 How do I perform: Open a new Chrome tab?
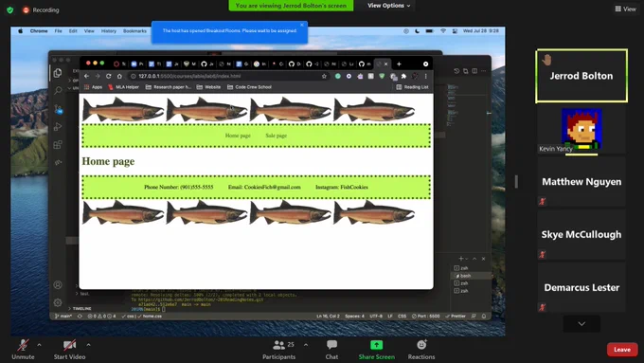[399, 64]
